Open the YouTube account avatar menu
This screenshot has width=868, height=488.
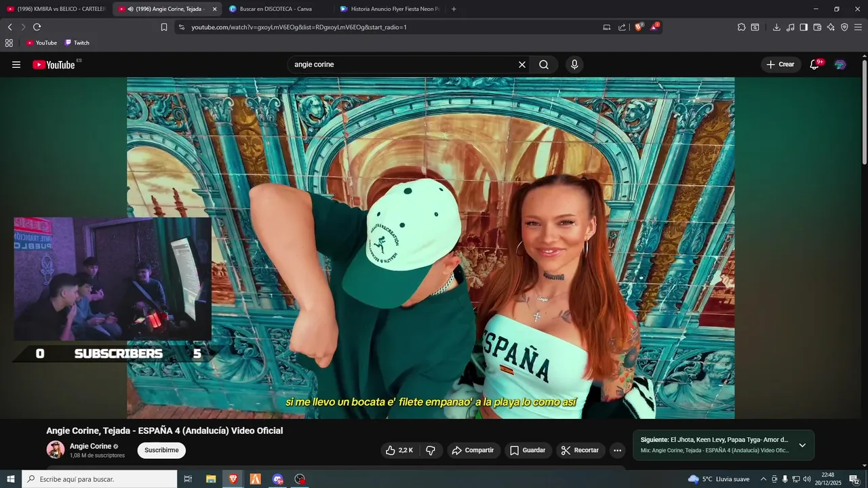point(840,64)
